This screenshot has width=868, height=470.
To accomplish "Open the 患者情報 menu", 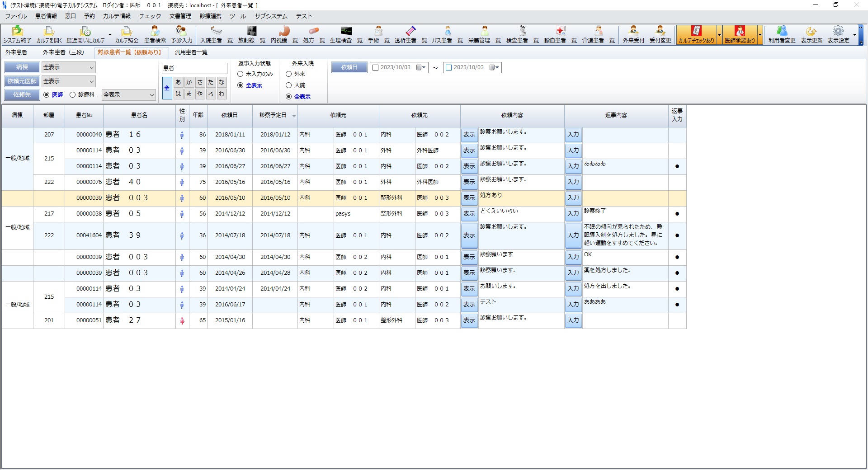I will [x=46, y=16].
